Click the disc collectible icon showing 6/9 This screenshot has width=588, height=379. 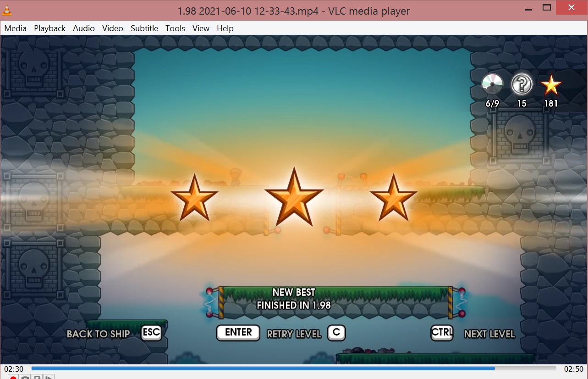[x=492, y=84]
